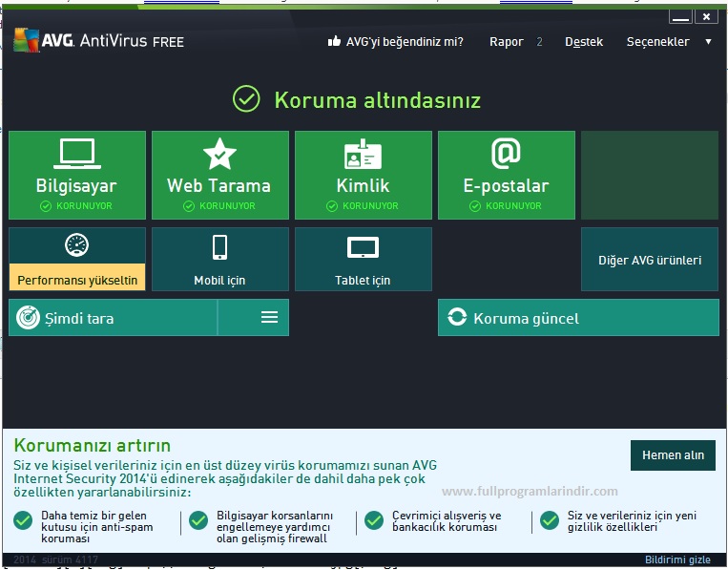Click the 'Koruma altındasınız' status text
Viewport: 728px width, 570px height.
coord(377,100)
